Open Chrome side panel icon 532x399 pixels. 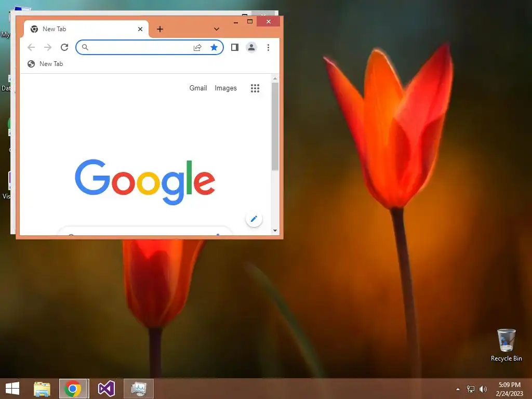coord(234,47)
